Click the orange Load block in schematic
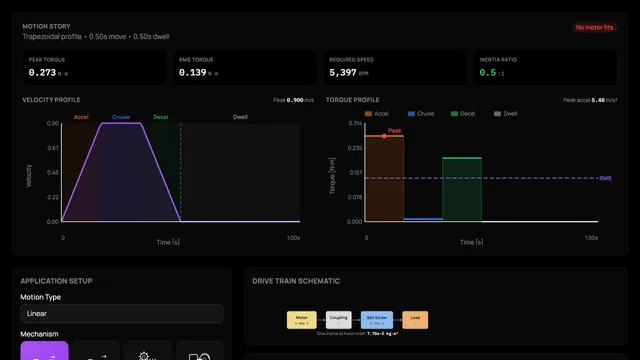The width and height of the screenshot is (640, 360). click(x=415, y=320)
